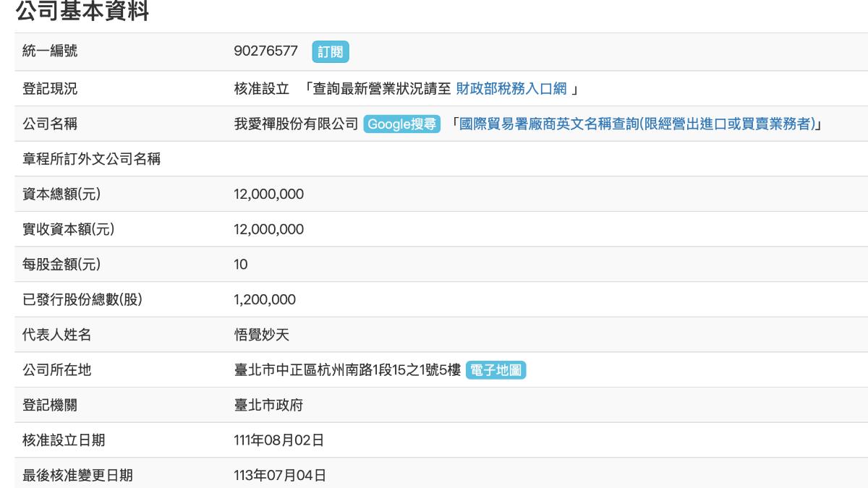Click the 12,000,000 value beside 資本總額(元)
The width and height of the screenshot is (868, 488).
pos(269,194)
